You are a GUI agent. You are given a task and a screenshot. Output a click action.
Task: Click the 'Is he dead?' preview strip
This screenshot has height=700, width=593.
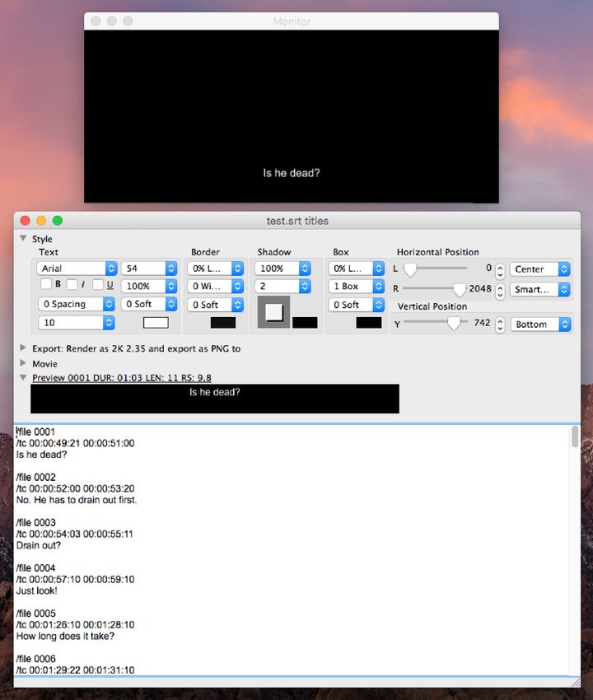coord(215,399)
